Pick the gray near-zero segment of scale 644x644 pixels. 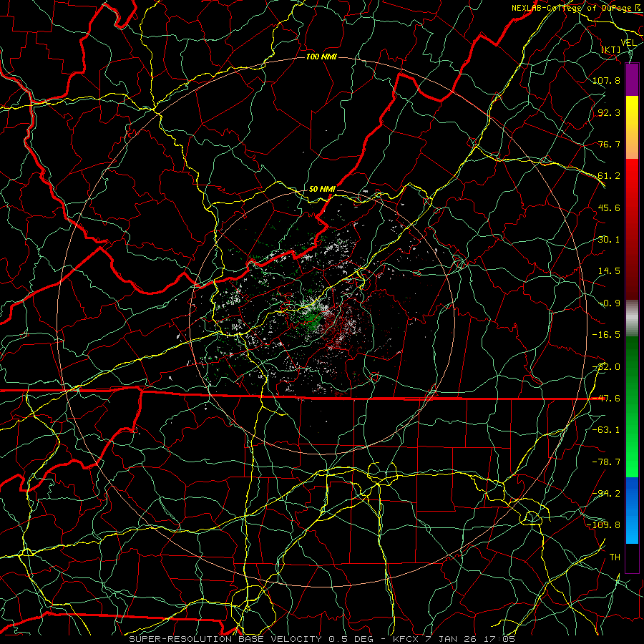click(x=632, y=318)
